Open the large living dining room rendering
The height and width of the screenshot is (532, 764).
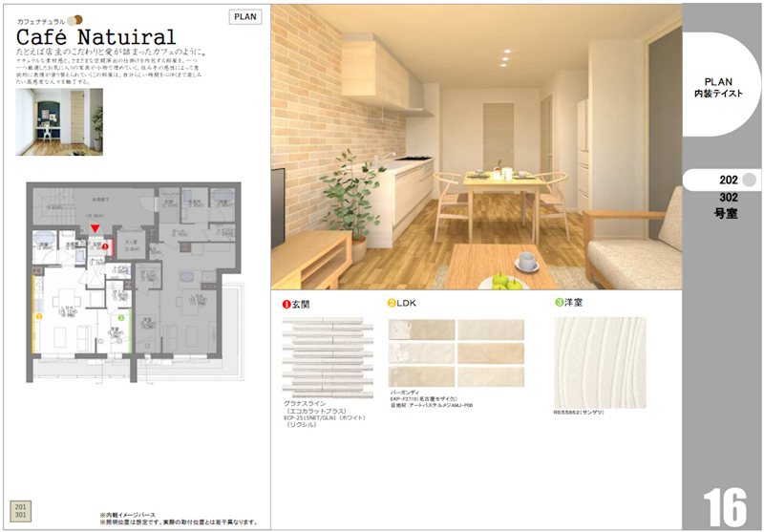[477, 146]
